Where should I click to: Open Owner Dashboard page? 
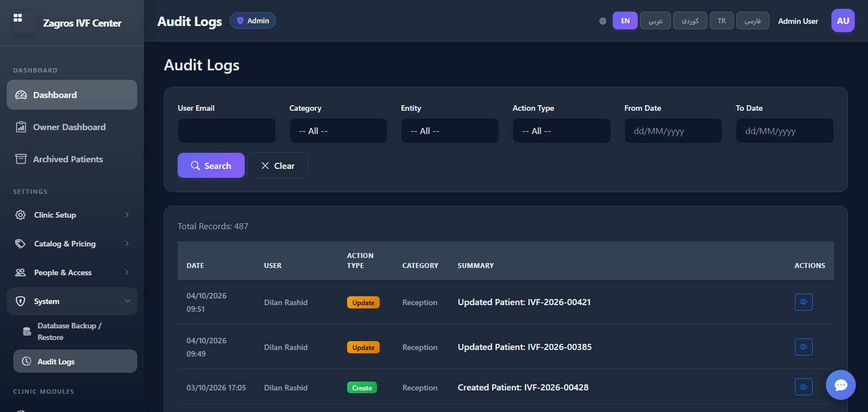tap(72, 127)
